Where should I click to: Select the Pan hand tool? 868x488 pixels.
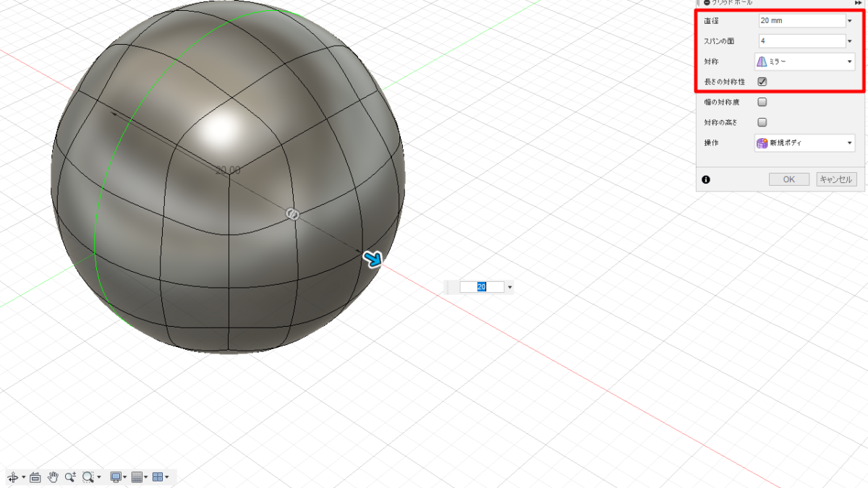(53, 477)
